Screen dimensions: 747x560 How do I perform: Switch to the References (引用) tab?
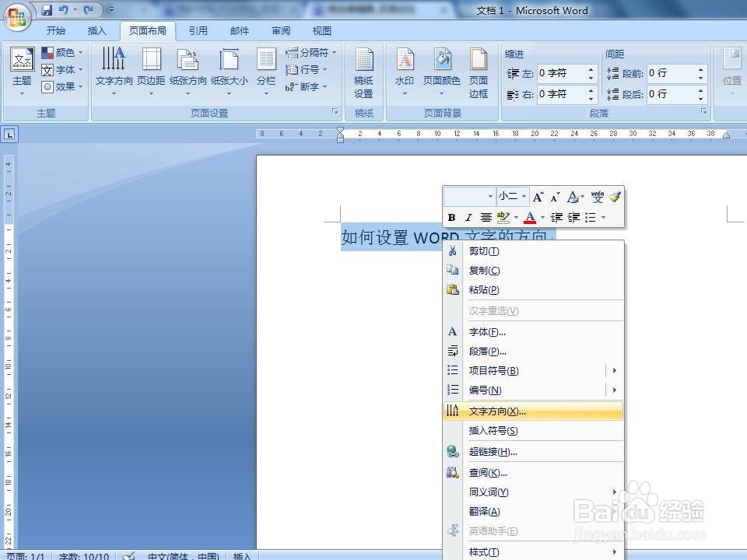pos(198,31)
